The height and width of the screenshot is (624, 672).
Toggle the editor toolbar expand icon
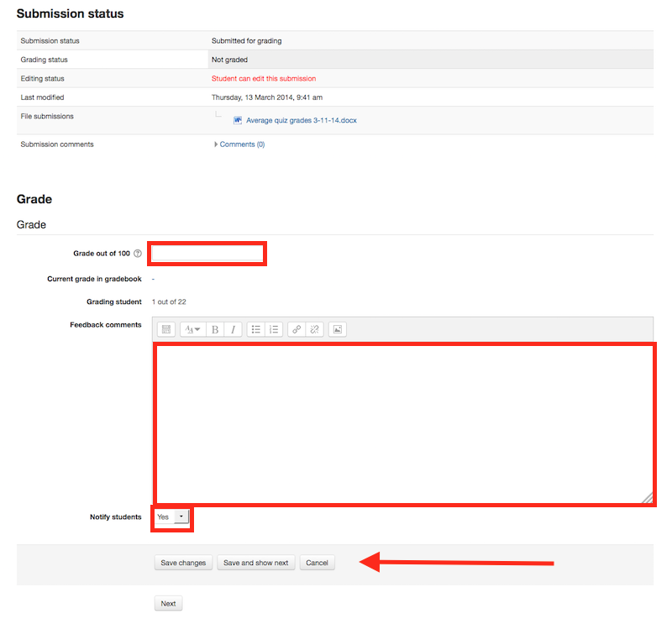tap(165, 329)
